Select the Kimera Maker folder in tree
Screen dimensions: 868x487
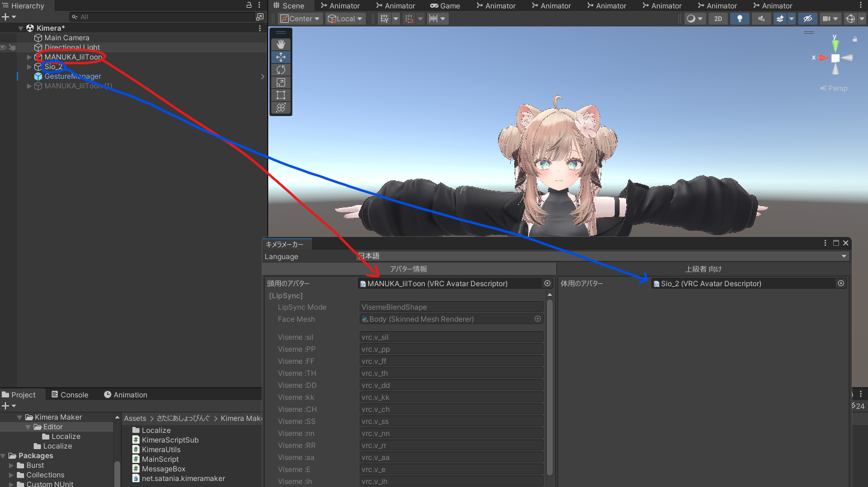pyautogui.click(x=58, y=417)
